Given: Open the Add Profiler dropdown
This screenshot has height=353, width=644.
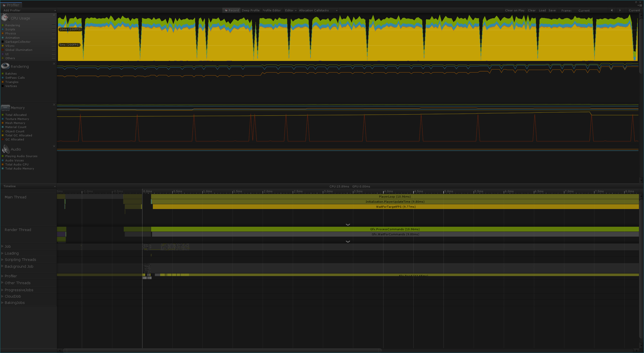Looking at the screenshot, I should (29, 10).
